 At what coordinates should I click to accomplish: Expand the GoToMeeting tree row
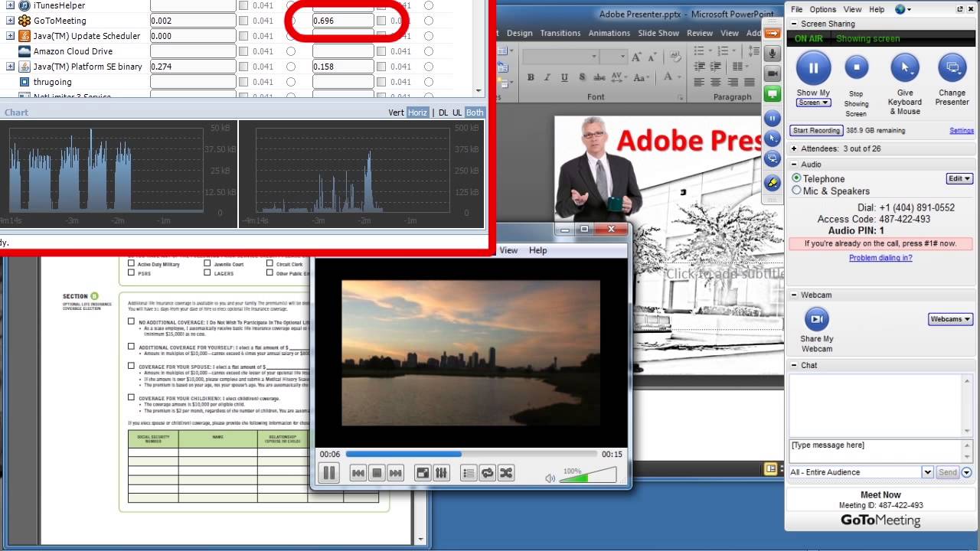coord(10,21)
